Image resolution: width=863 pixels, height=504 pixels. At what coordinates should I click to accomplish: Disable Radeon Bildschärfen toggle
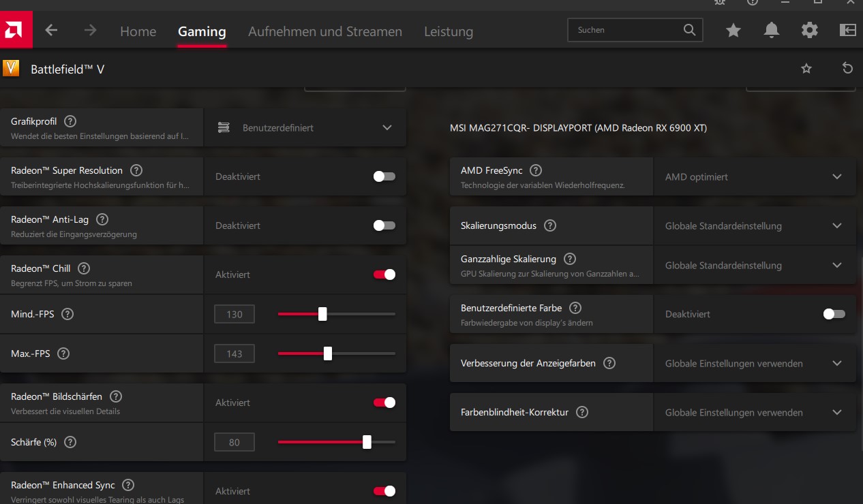point(384,403)
